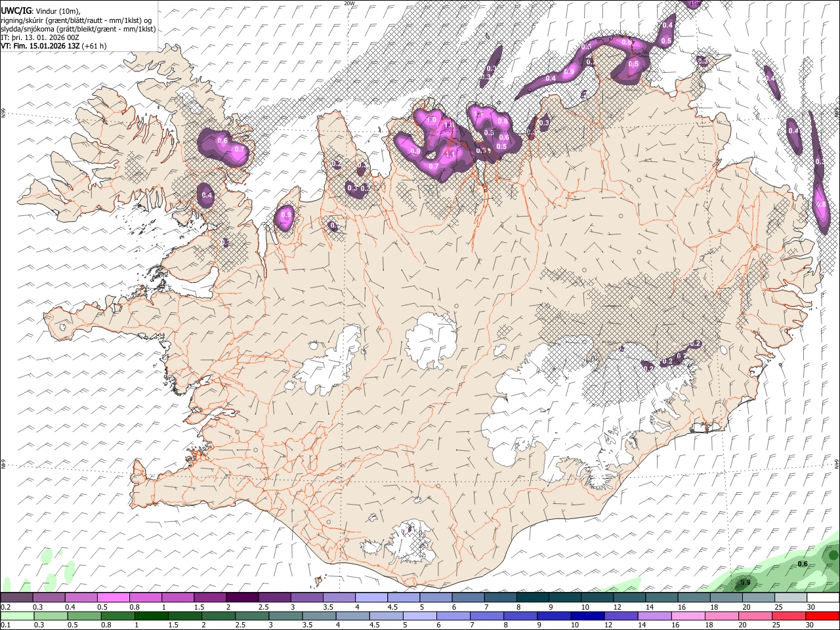Click the '0.6' value in the green rain area
The width and height of the screenshot is (840, 630).
tap(803, 564)
